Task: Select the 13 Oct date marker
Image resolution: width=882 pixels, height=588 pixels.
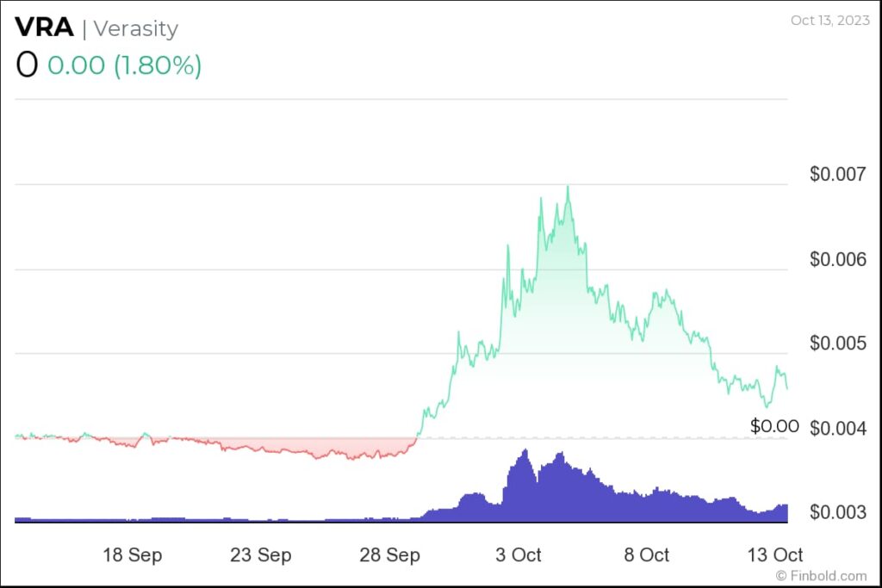Action: (x=774, y=554)
